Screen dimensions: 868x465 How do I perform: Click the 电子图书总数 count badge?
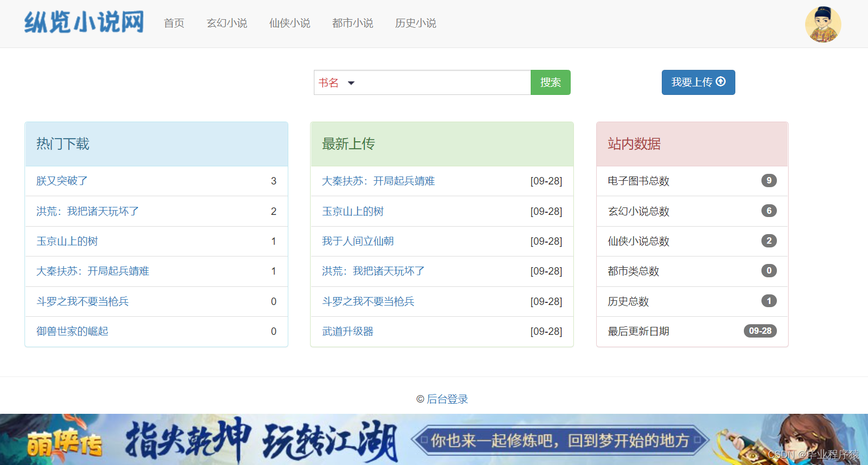coord(769,180)
